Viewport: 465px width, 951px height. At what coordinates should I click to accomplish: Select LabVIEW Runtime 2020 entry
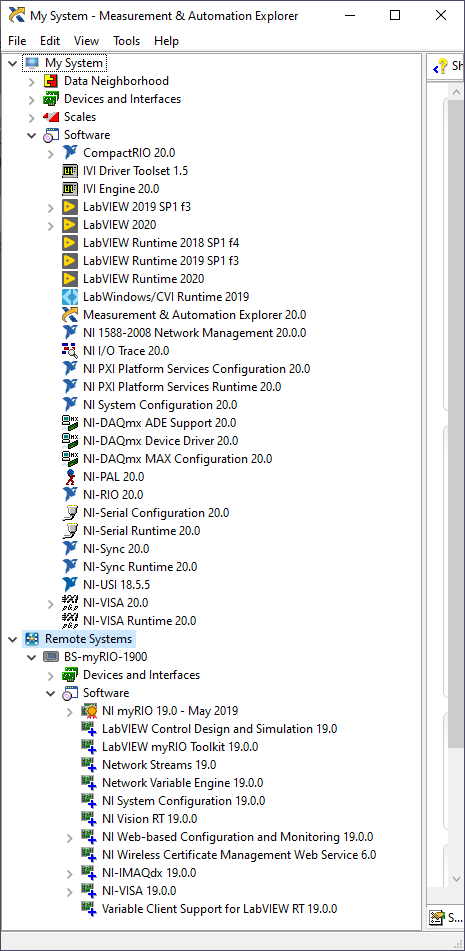(x=143, y=279)
